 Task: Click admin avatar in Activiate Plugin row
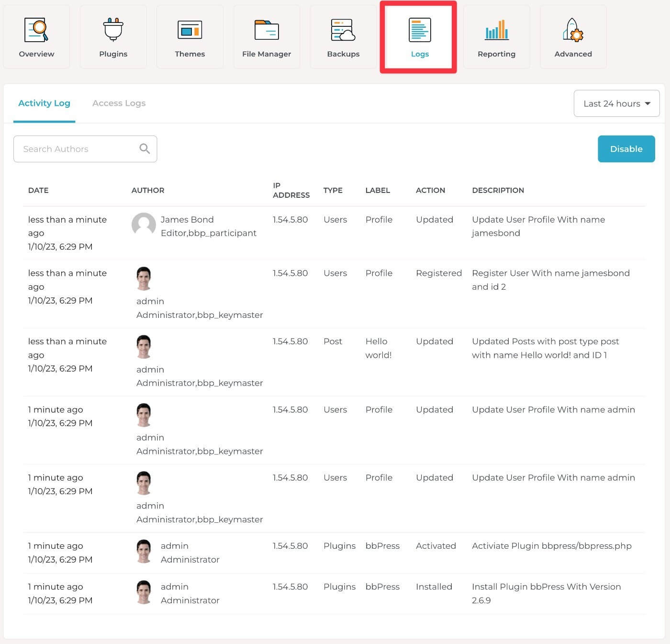[144, 552]
